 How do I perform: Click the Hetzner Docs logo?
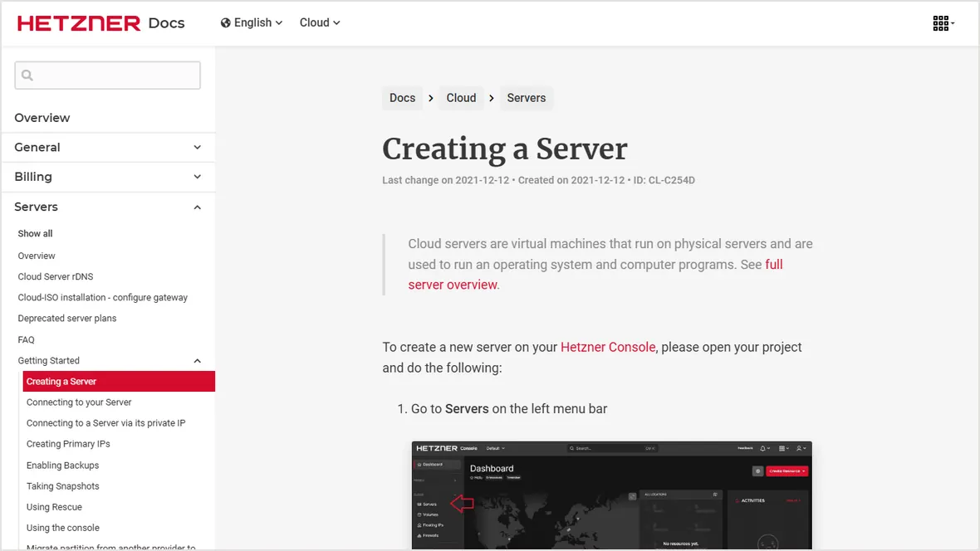coord(100,23)
